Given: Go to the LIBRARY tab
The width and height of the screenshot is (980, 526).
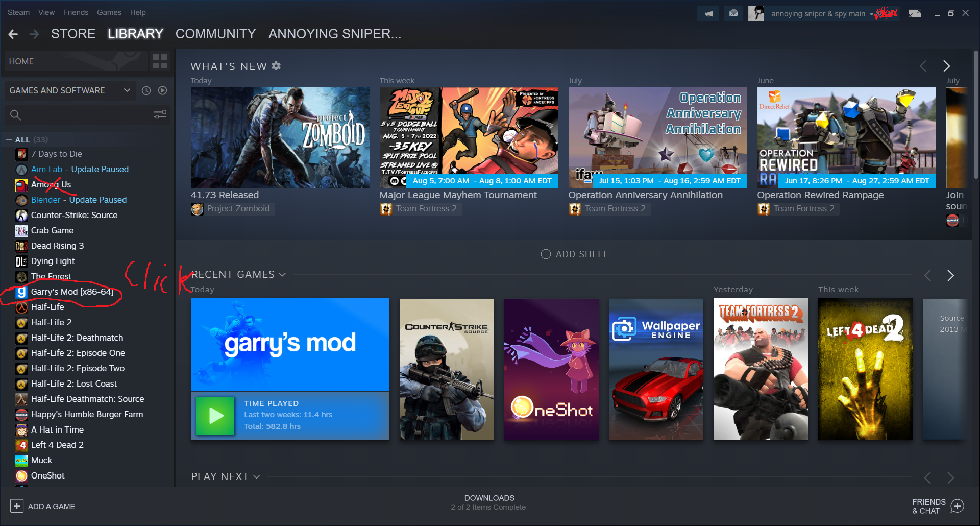Looking at the screenshot, I should click(x=135, y=34).
